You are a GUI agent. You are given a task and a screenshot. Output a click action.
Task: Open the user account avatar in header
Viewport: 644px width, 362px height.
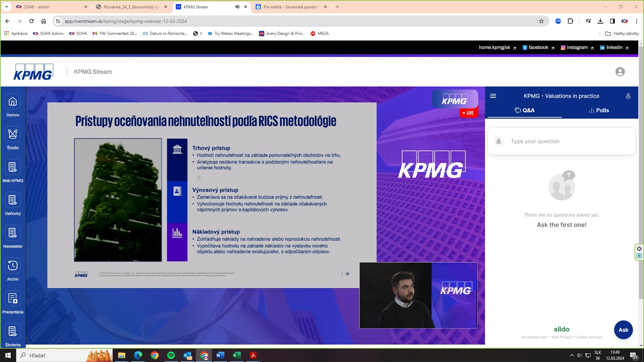coord(620,72)
